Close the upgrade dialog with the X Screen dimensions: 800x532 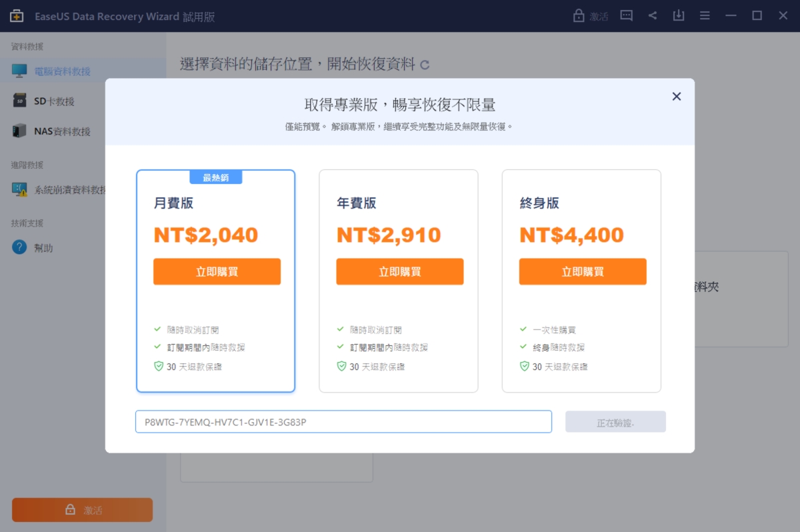coord(676,97)
